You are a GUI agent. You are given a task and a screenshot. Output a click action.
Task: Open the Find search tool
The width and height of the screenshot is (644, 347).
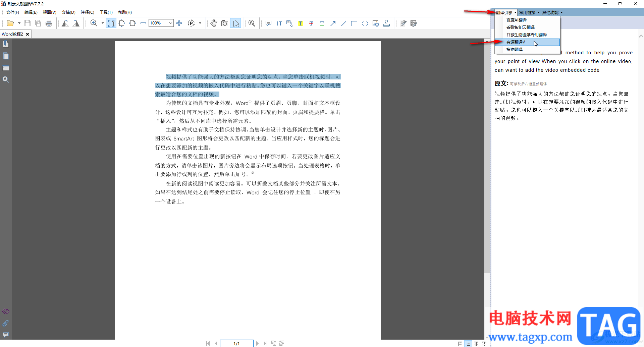click(x=252, y=23)
